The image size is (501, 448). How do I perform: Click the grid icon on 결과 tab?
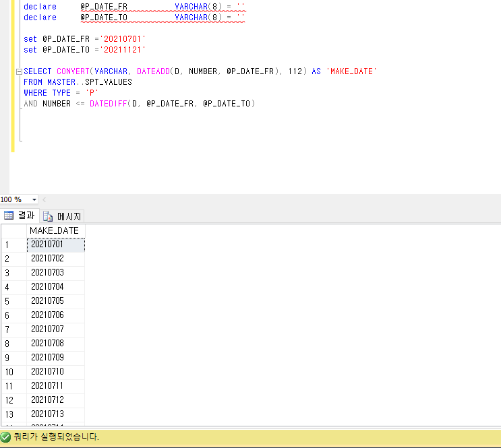pos(9,216)
